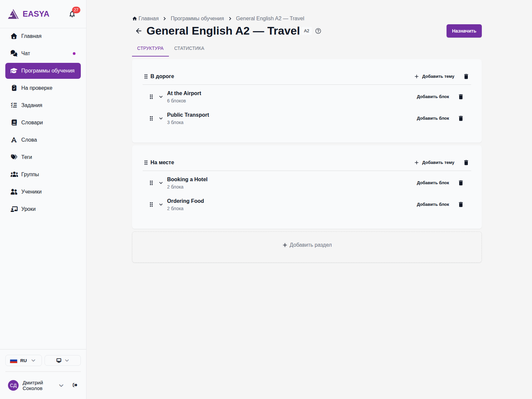The width and height of the screenshot is (532, 399).
Task: Expand the "Booking a Hotel" topic
Action: tap(161, 183)
